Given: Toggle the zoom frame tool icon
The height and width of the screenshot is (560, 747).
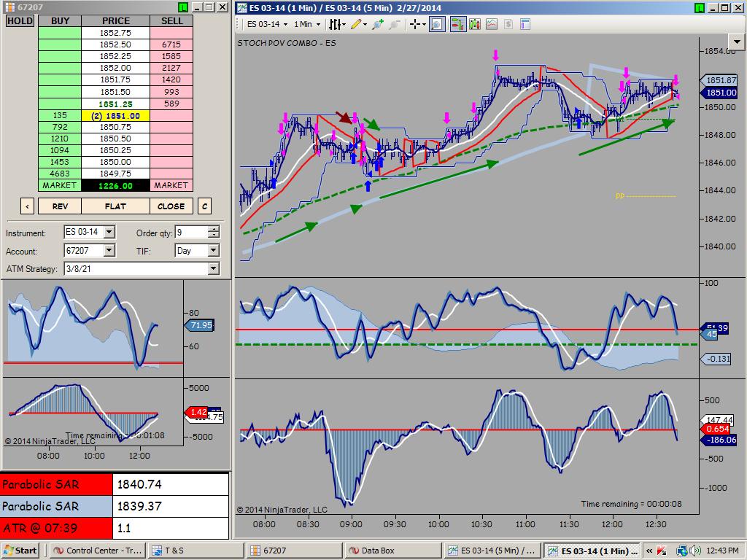Looking at the screenshot, I should coord(437,24).
